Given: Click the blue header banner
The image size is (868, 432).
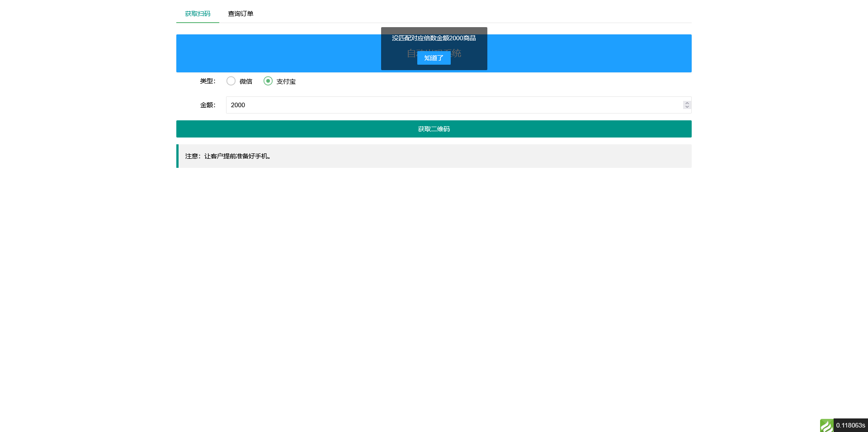Looking at the screenshot, I should click(271, 53).
